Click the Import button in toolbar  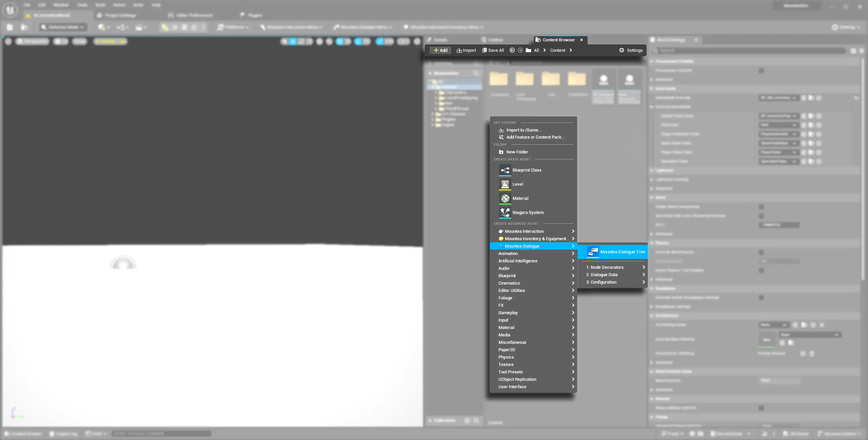[466, 50]
